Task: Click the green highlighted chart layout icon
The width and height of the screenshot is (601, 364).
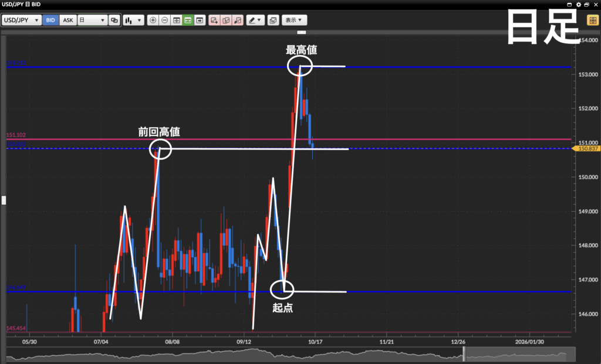Action: (x=188, y=20)
